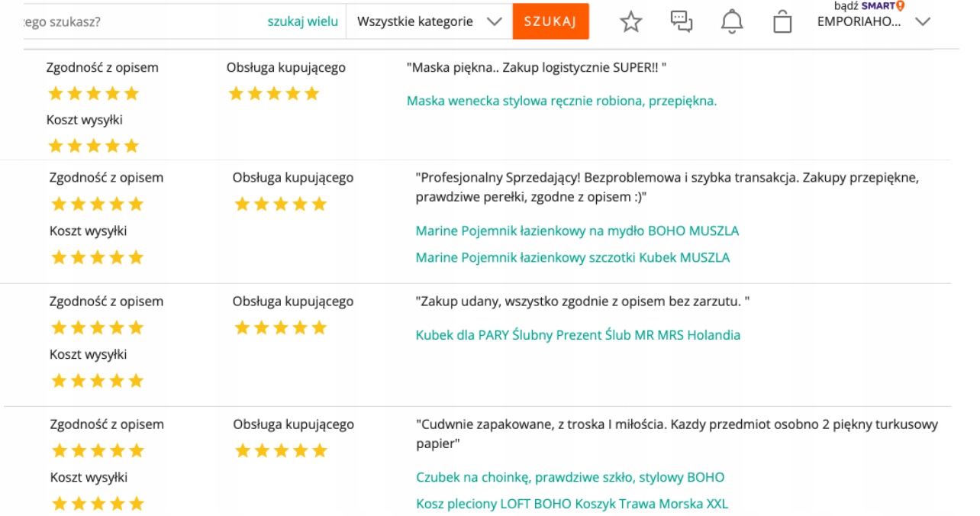
Task: Click the 'bądź SMART' label
Action: (x=865, y=6)
